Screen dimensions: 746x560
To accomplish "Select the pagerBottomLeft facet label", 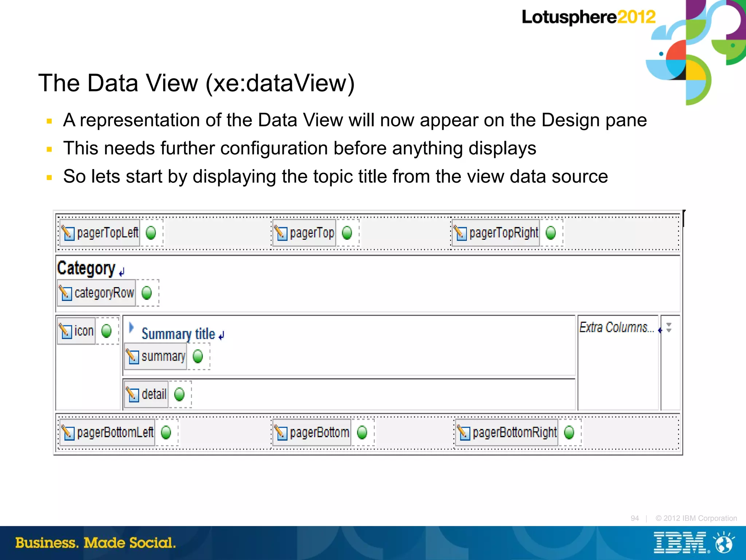I will click(115, 432).
